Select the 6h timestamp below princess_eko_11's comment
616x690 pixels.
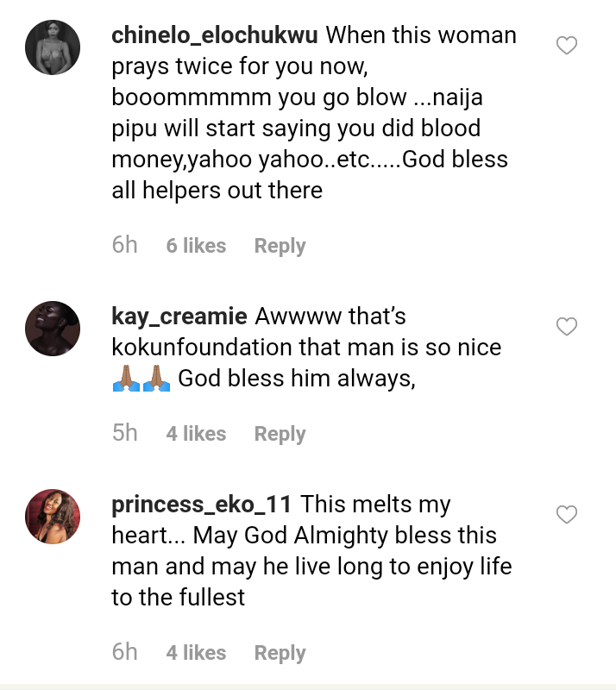tap(124, 652)
